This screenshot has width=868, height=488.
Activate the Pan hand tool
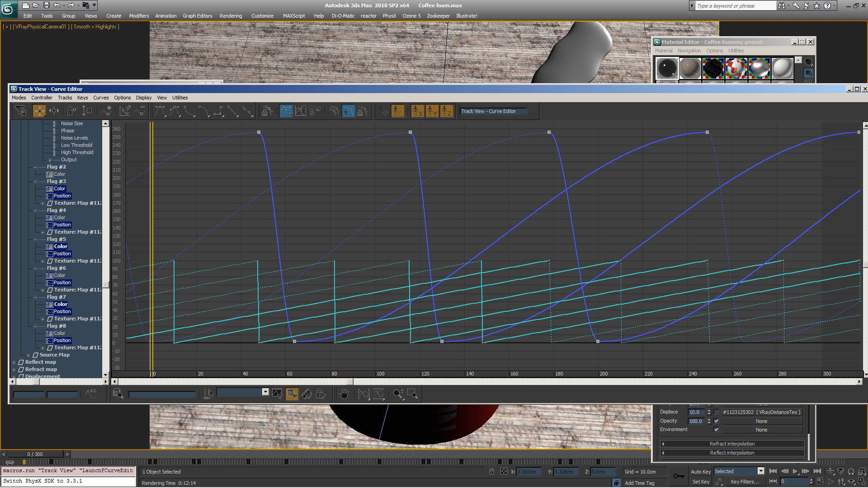(x=344, y=394)
